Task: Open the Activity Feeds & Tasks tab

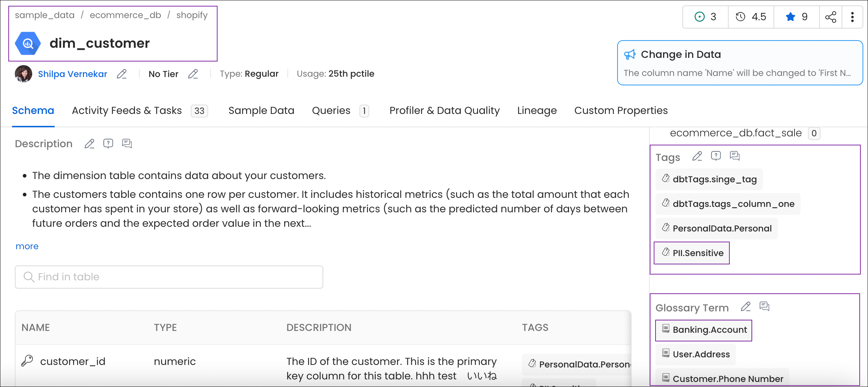Action: coord(127,110)
